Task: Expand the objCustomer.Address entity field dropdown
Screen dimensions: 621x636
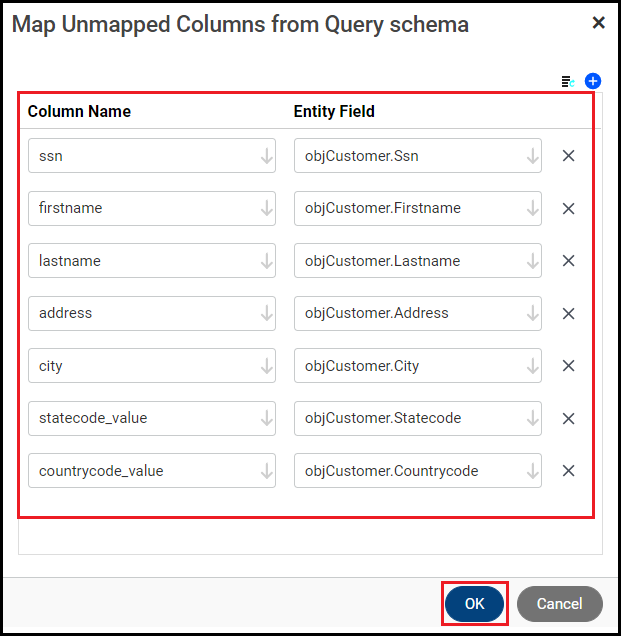Action: coord(532,314)
